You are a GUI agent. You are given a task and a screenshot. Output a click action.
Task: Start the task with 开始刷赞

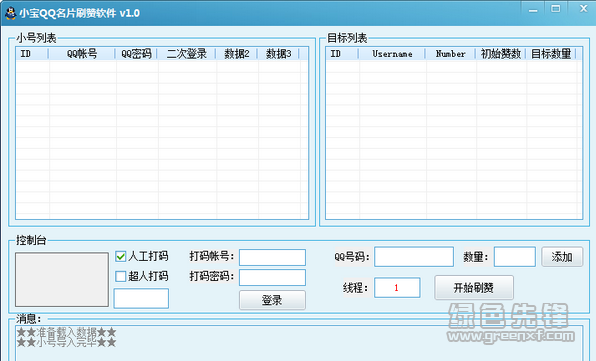pos(474,288)
